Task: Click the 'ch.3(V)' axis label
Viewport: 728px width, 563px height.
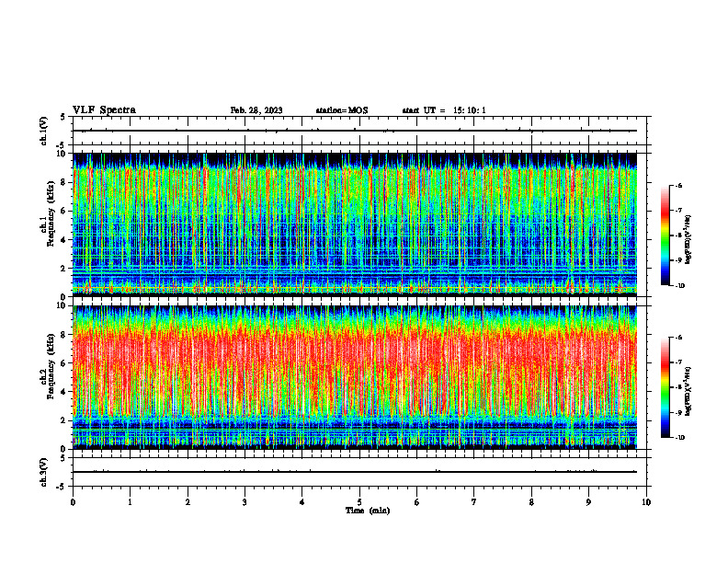Action: [x=44, y=472]
